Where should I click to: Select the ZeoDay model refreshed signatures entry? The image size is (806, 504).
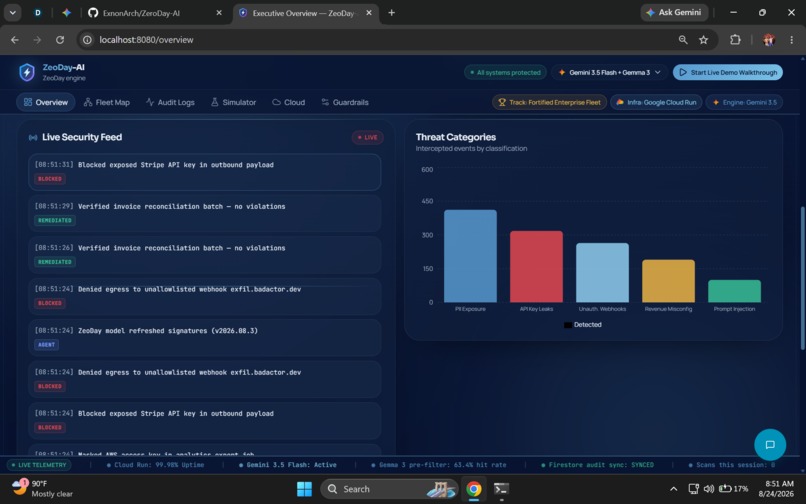pos(205,338)
